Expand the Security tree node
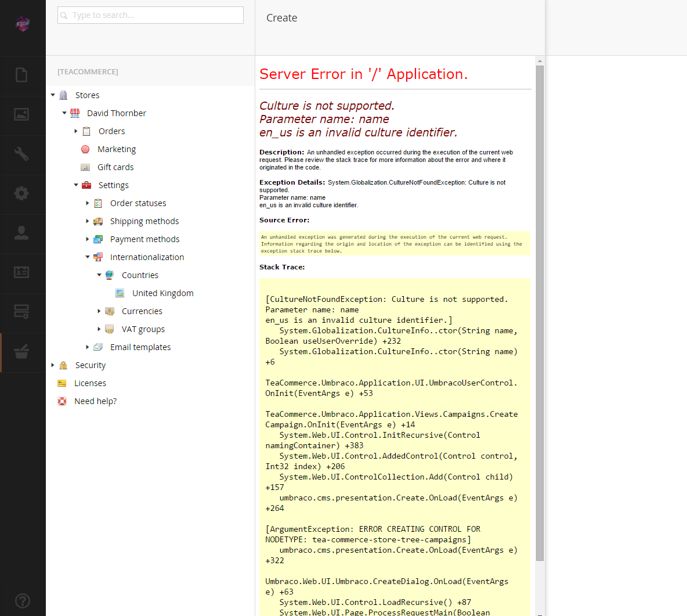This screenshot has height=616, width=687. point(53,365)
